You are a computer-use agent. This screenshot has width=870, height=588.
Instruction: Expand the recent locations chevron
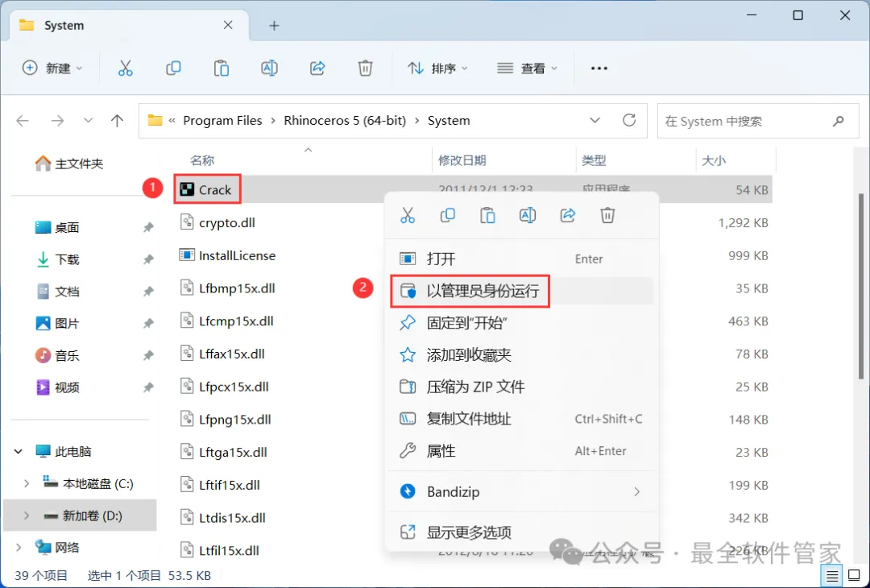[88, 120]
